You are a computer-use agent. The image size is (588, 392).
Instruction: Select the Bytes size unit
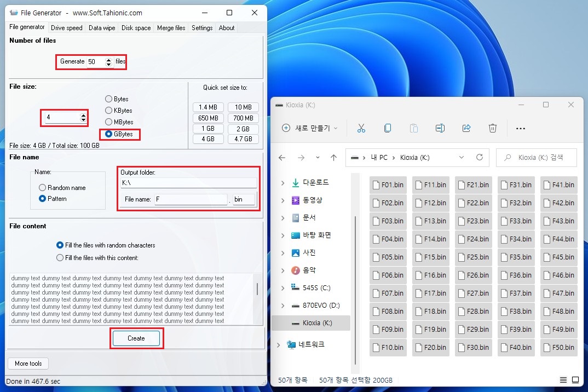[109, 99]
